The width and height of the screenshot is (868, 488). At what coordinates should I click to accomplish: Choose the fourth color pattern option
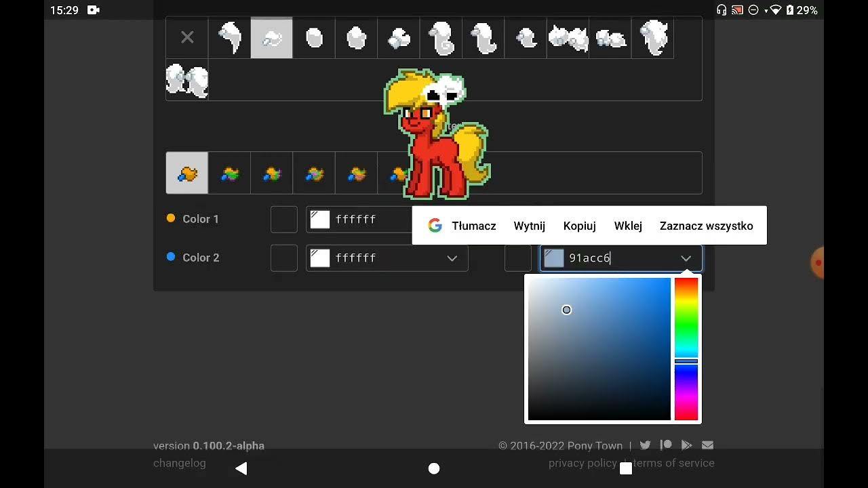coord(314,173)
